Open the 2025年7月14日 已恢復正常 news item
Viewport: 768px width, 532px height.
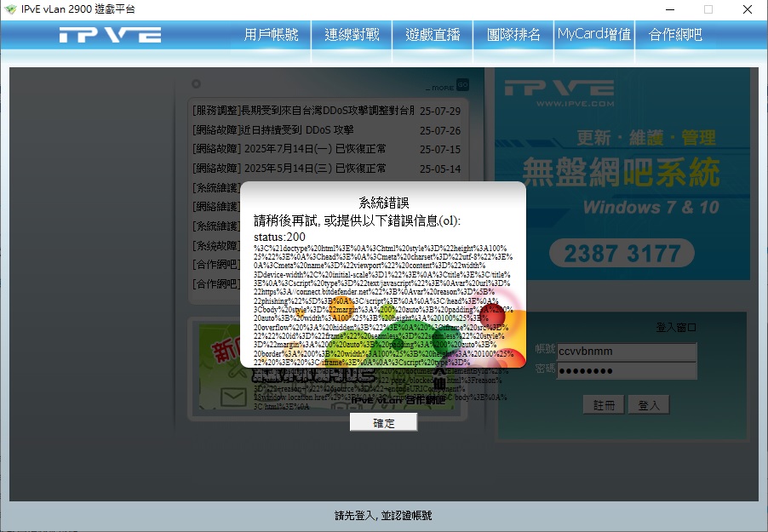coord(326,149)
